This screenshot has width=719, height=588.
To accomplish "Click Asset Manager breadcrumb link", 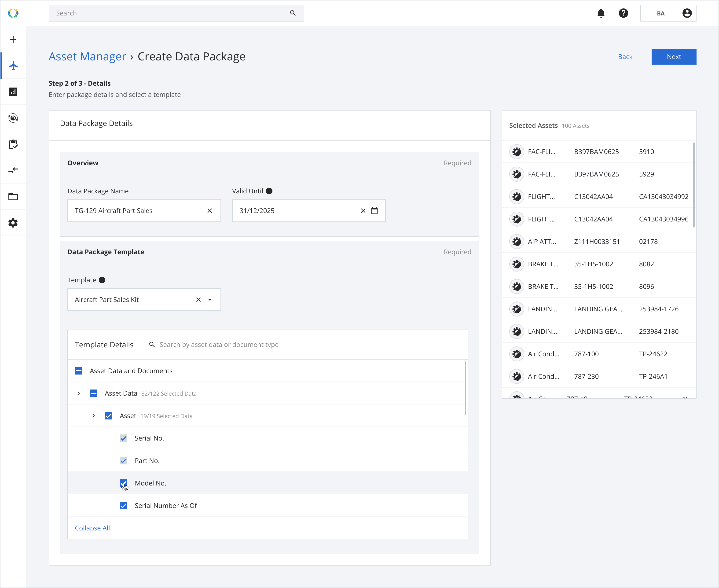I will click(x=87, y=57).
